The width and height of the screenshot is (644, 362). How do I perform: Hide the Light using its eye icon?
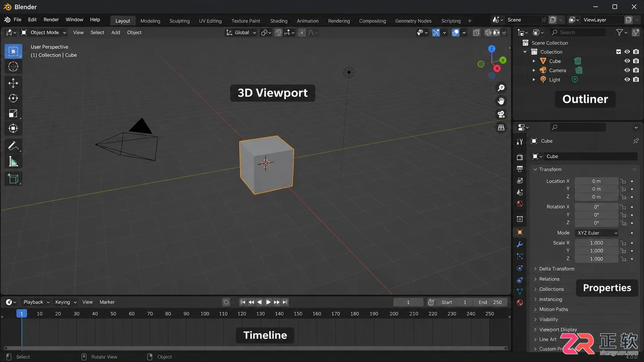[x=627, y=80]
